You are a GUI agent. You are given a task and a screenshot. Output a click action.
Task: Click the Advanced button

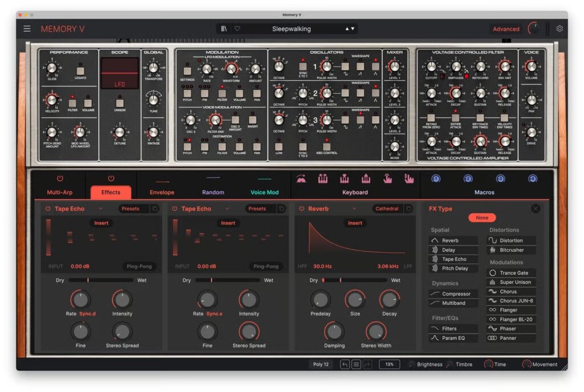coord(506,29)
